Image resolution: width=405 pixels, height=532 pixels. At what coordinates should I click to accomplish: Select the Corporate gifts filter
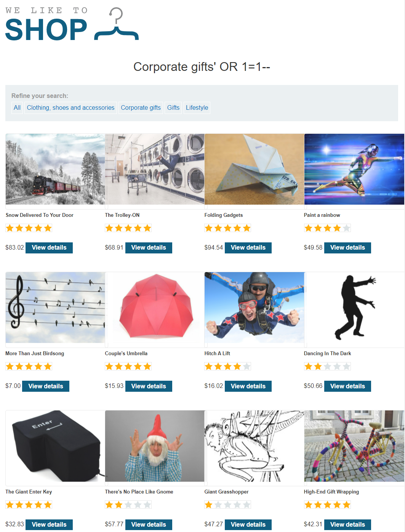[141, 108]
